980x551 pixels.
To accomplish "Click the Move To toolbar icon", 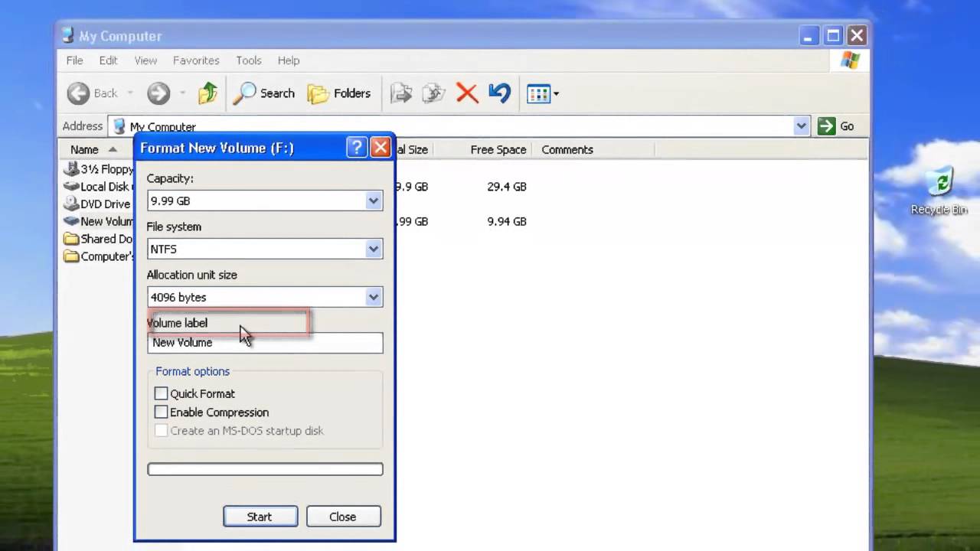I will tap(401, 93).
